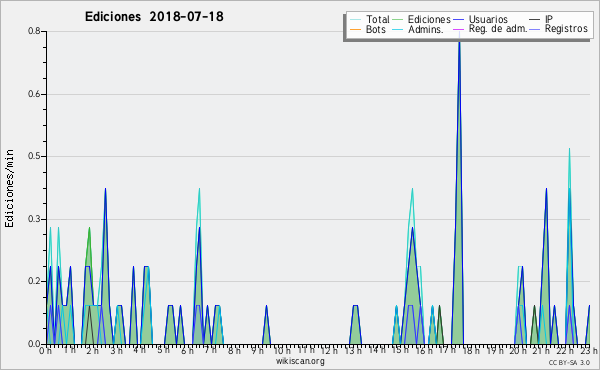
Task: Click the 0.8 y-axis label
Action: 35,31
